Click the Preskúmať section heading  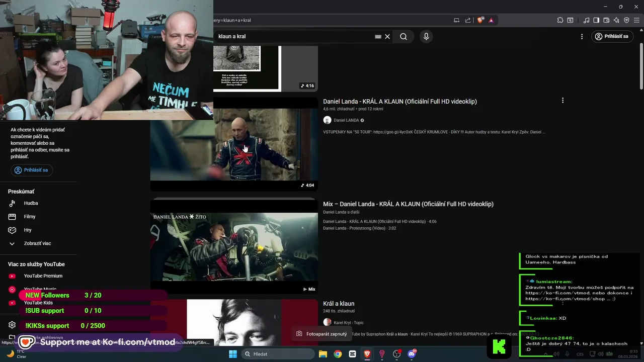pyautogui.click(x=21, y=192)
